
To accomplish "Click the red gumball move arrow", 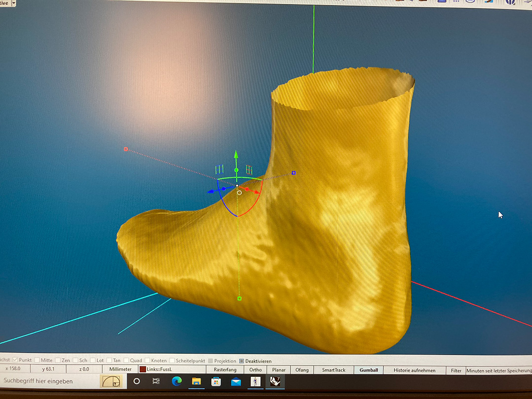I will tap(256, 192).
